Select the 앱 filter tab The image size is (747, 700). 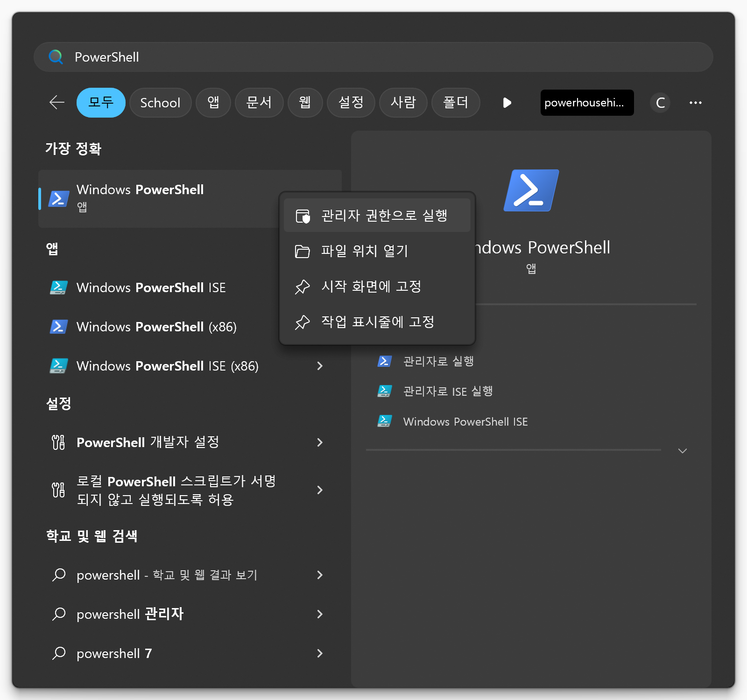pyautogui.click(x=213, y=103)
